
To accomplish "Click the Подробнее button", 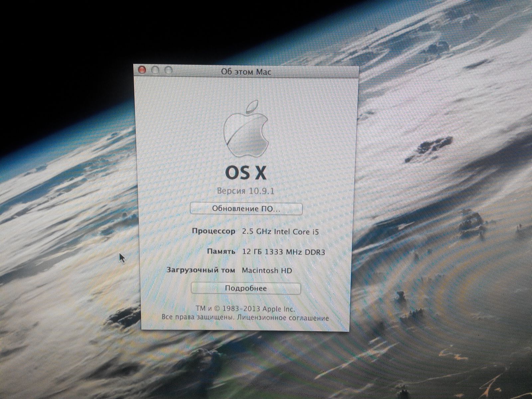I will click(246, 288).
